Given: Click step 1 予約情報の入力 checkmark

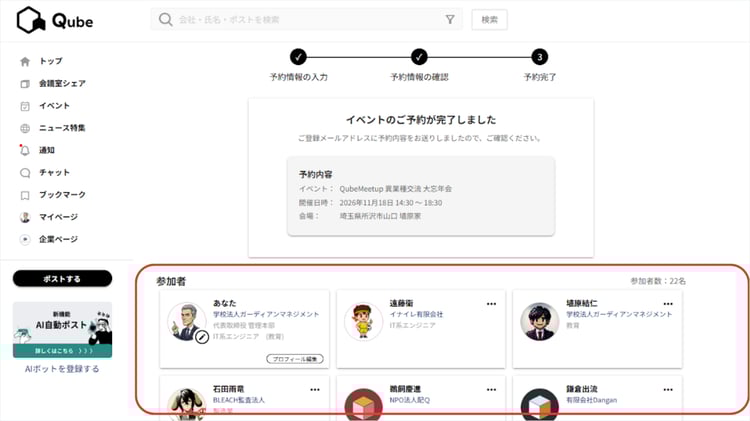Looking at the screenshot, I should point(298,57).
